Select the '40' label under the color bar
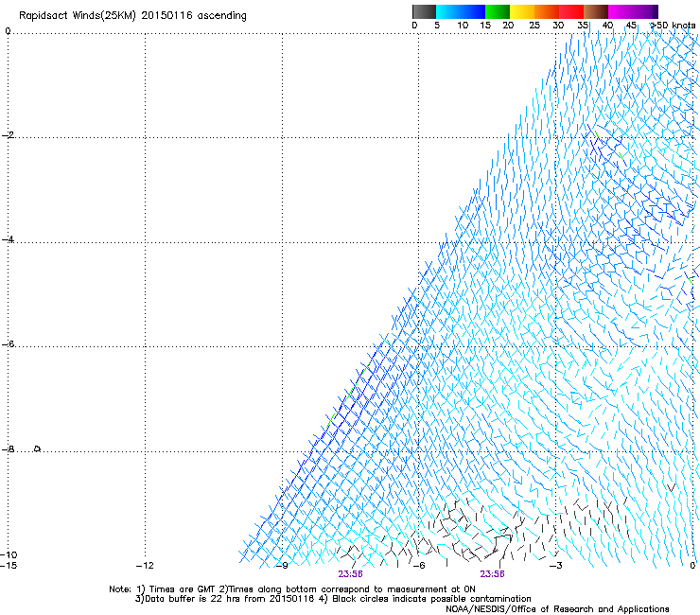The image size is (700, 615). (x=607, y=26)
